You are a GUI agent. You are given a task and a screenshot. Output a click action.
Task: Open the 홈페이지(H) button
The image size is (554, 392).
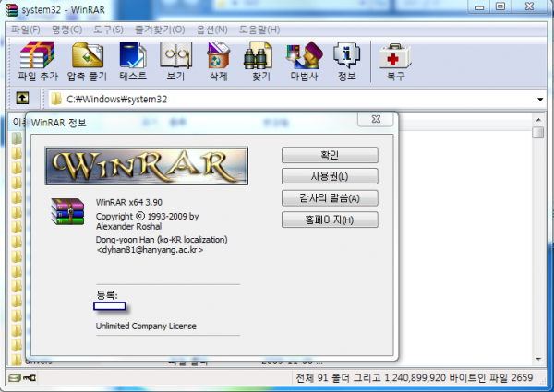coord(330,220)
